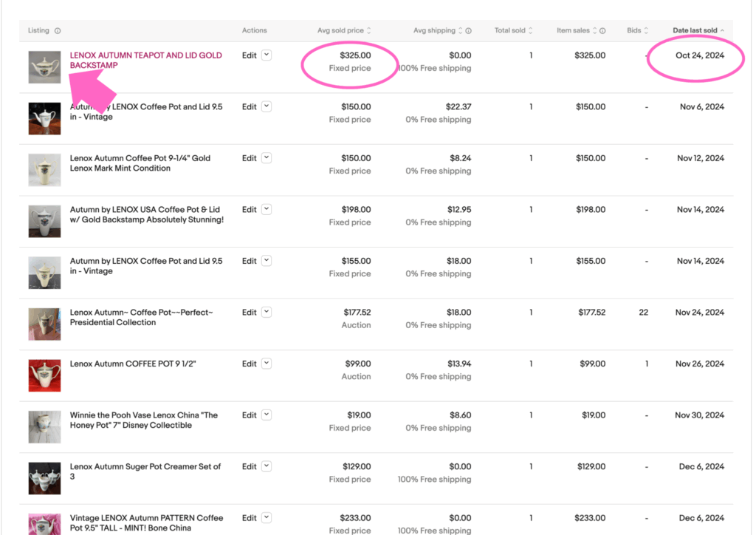This screenshot has height=535, width=756.
Task: Click the Item sales info icon
Action: pyautogui.click(x=602, y=31)
